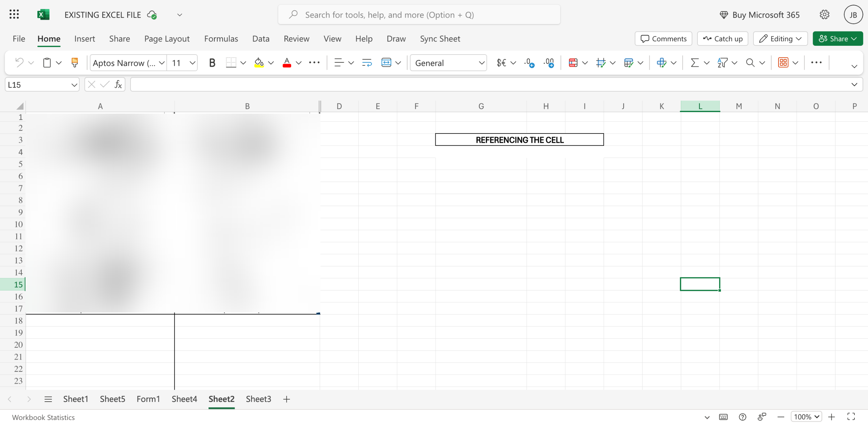Click the AutoSum sigma icon
Image resolution: width=868 pixels, height=423 pixels.
tap(695, 63)
